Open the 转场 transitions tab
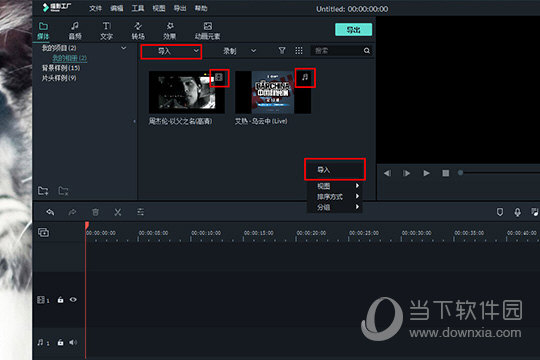The width and height of the screenshot is (540, 360). point(138,31)
